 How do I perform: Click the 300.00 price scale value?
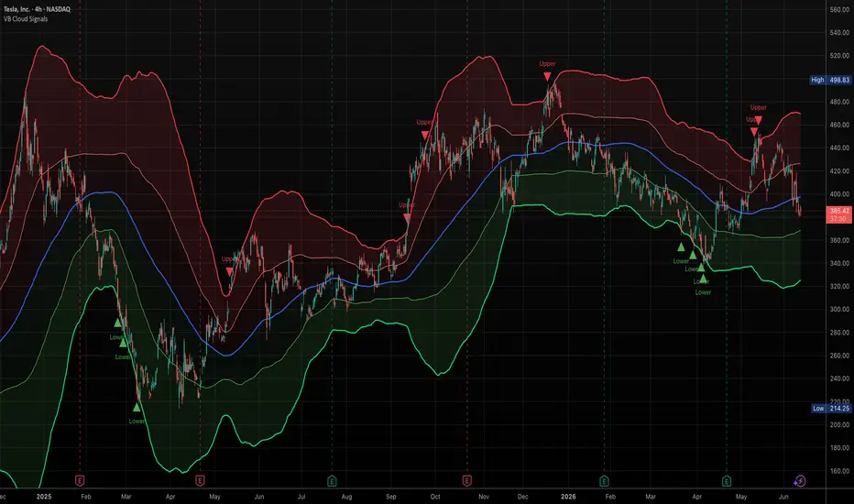839,309
